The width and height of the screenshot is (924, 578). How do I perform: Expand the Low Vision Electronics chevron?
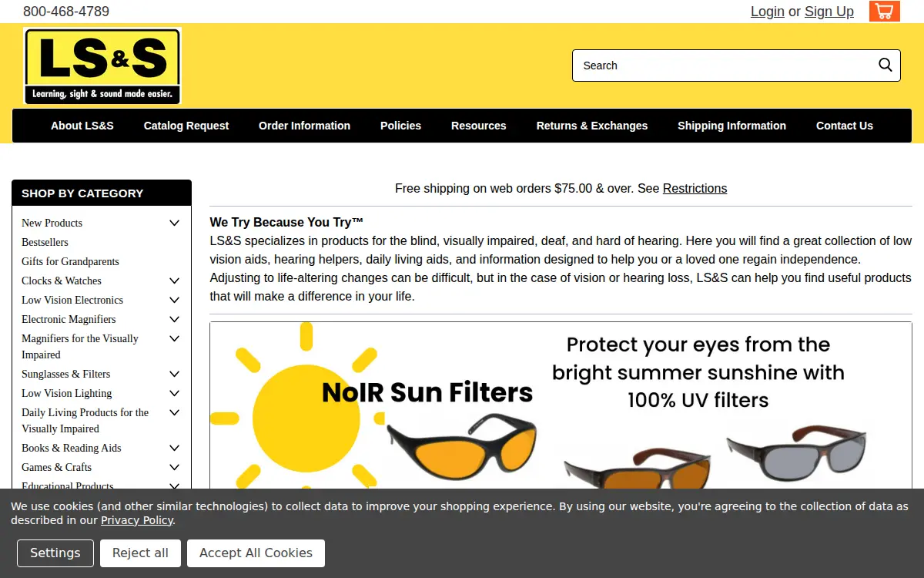click(174, 300)
